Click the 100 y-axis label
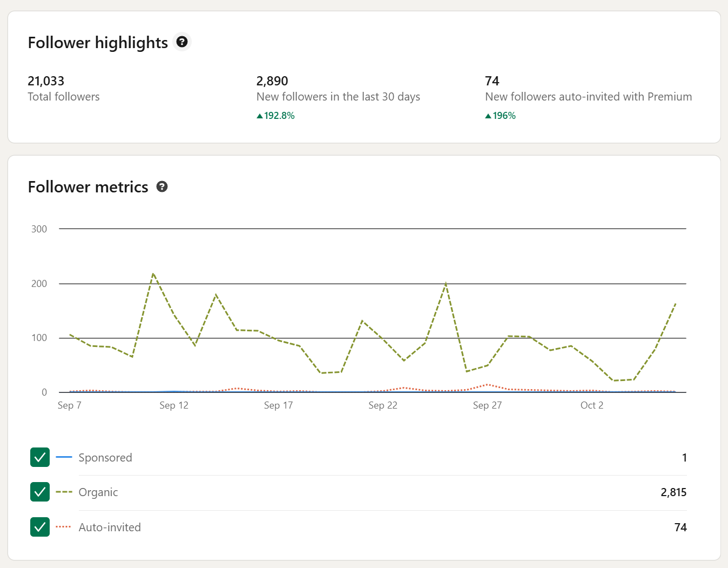Image resolution: width=728 pixels, height=568 pixels. point(39,338)
